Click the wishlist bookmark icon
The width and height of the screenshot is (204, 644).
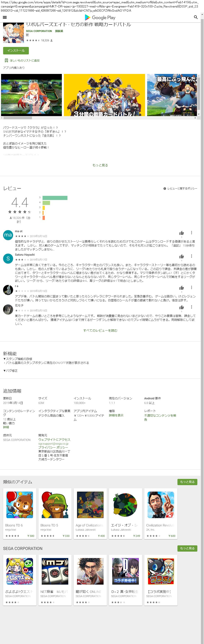(x=6, y=60)
